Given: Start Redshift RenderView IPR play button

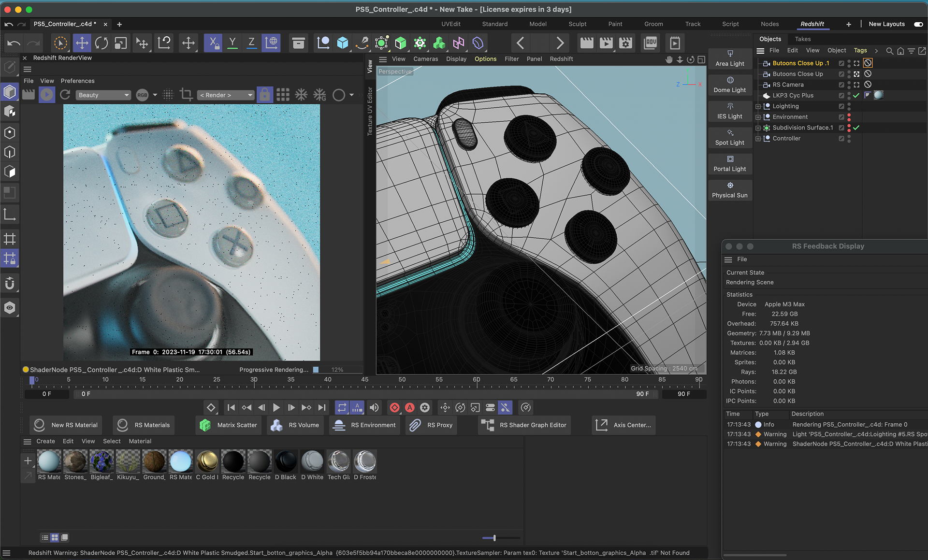Looking at the screenshot, I should [47, 95].
